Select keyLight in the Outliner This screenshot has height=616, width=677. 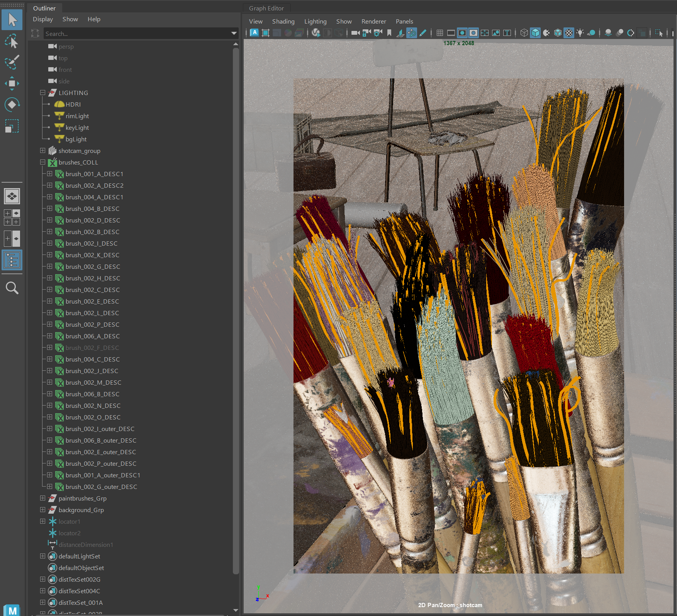tap(77, 127)
